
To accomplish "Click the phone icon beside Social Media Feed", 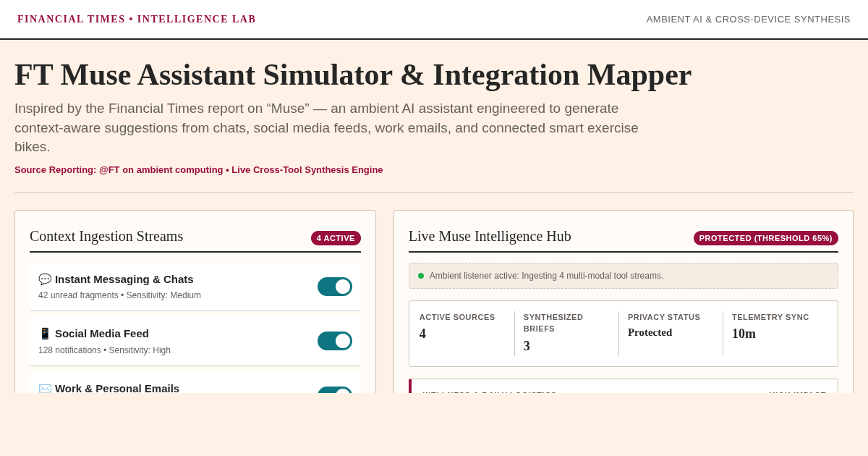I will 45,334.
